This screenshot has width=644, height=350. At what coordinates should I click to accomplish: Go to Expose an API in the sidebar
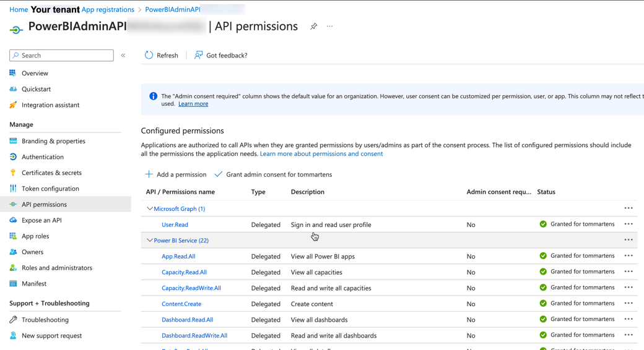41,220
